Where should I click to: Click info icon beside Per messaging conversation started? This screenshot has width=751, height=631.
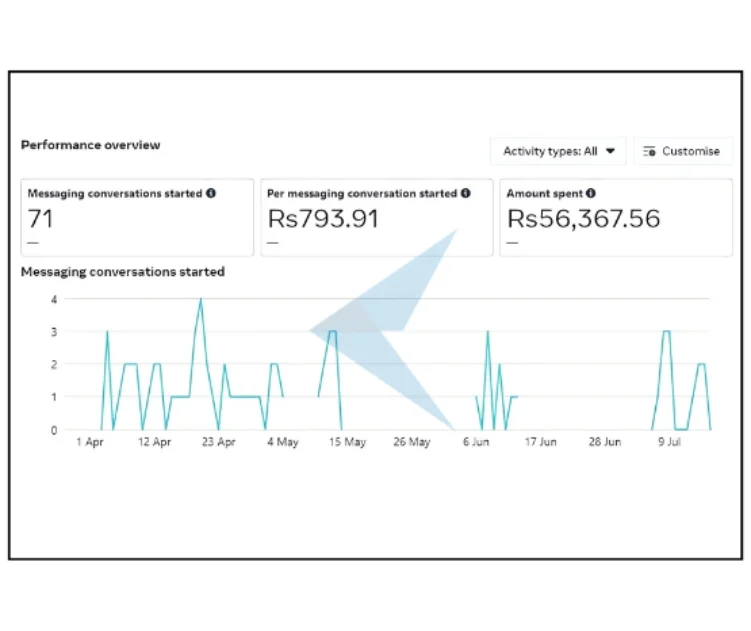(466, 193)
